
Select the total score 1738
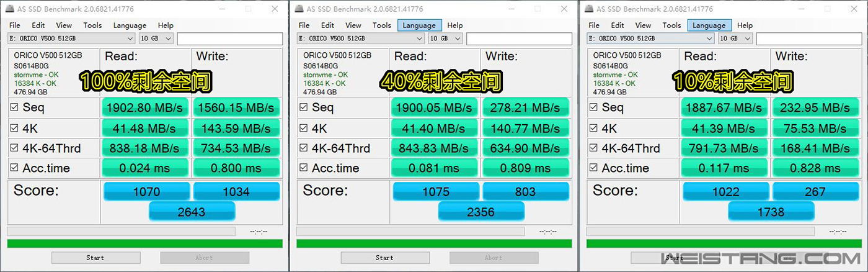point(771,212)
